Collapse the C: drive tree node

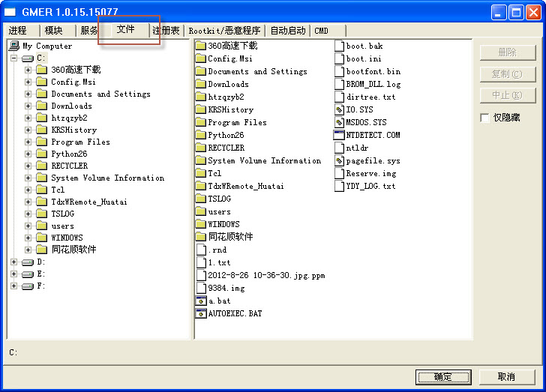click(13, 58)
